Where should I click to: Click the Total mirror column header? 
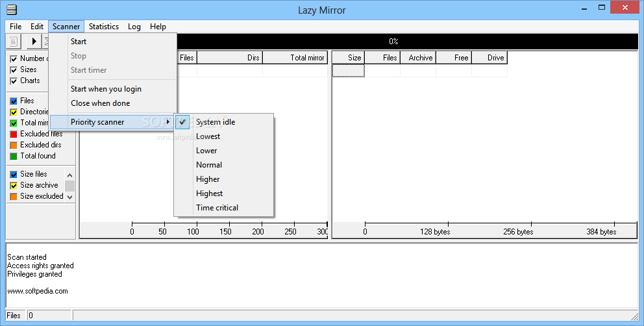(x=295, y=58)
